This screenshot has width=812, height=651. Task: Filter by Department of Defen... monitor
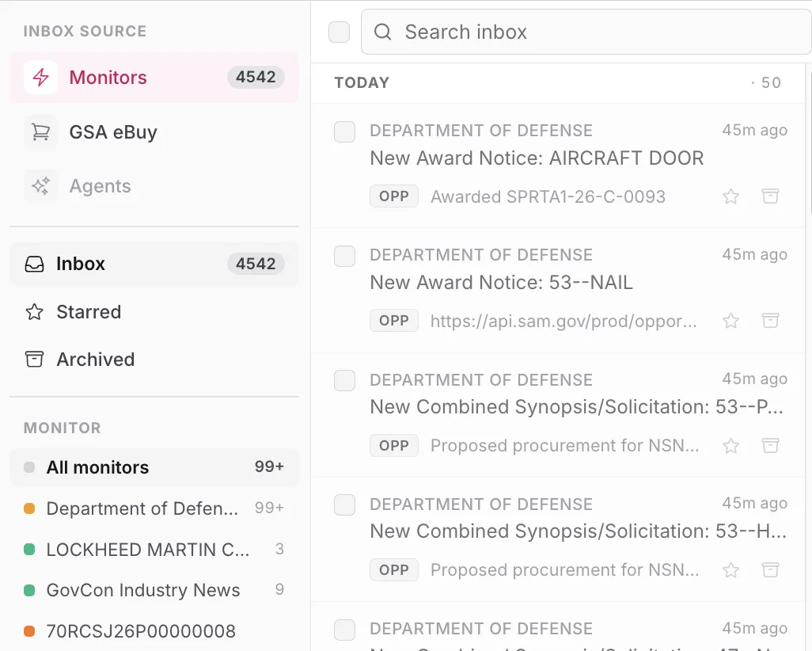pyautogui.click(x=154, y=508)
